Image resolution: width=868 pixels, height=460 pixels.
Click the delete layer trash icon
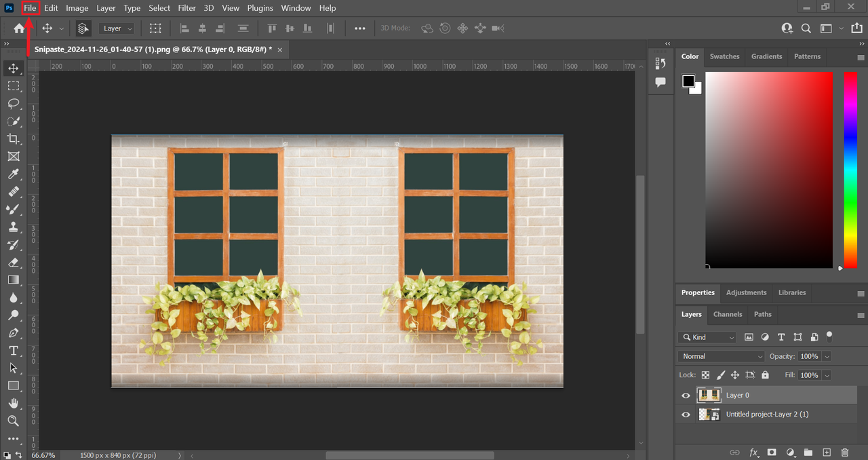tap(844, 453)
